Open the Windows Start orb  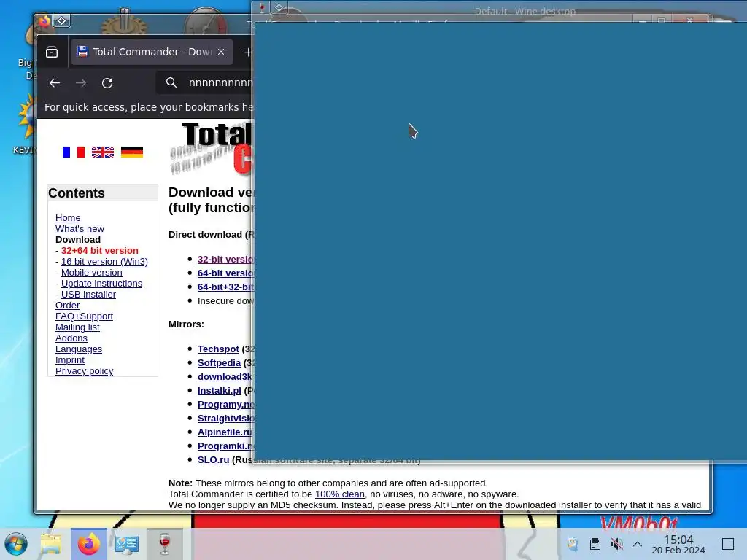[16, 544]
